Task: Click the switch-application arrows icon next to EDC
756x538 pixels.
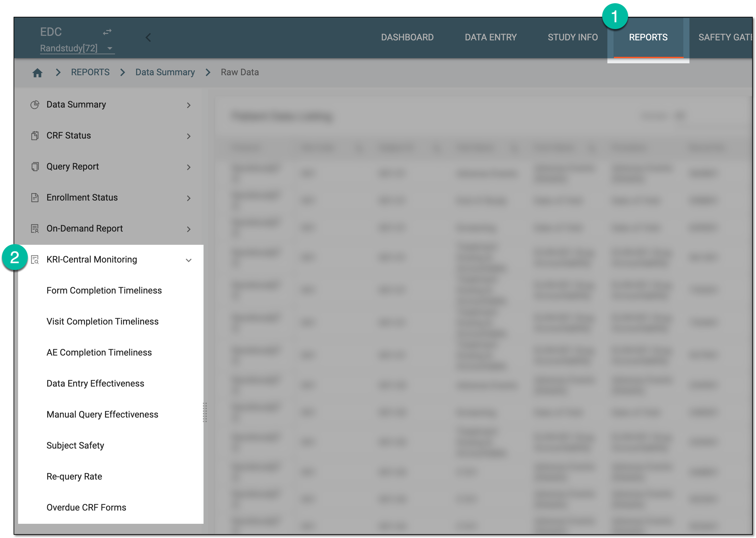Action: [107, 32]
